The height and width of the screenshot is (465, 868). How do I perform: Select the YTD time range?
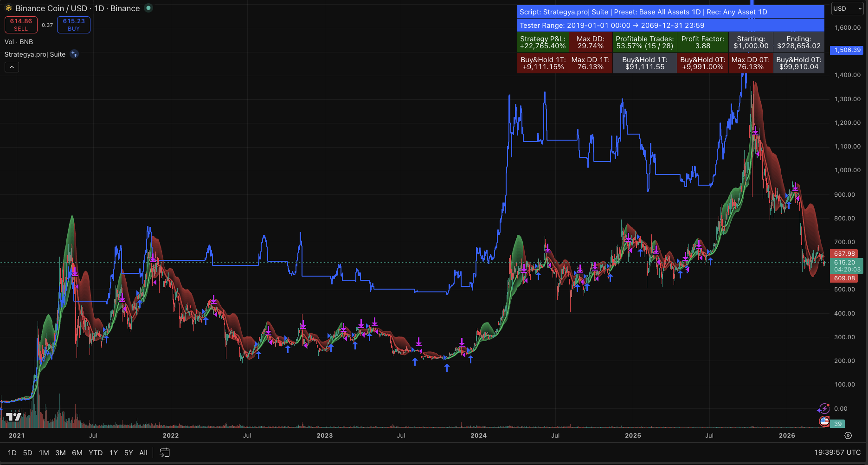(x=96, y=452)
